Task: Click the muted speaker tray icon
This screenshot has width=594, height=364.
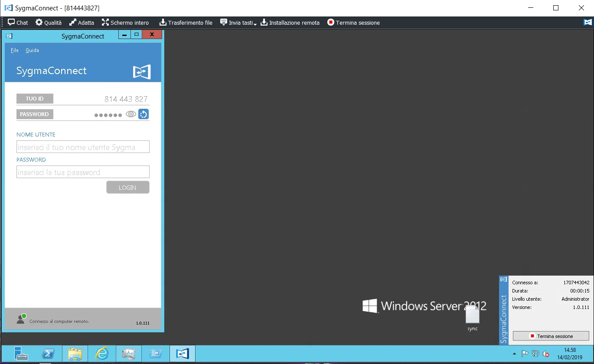Action: tap(546, 354)
